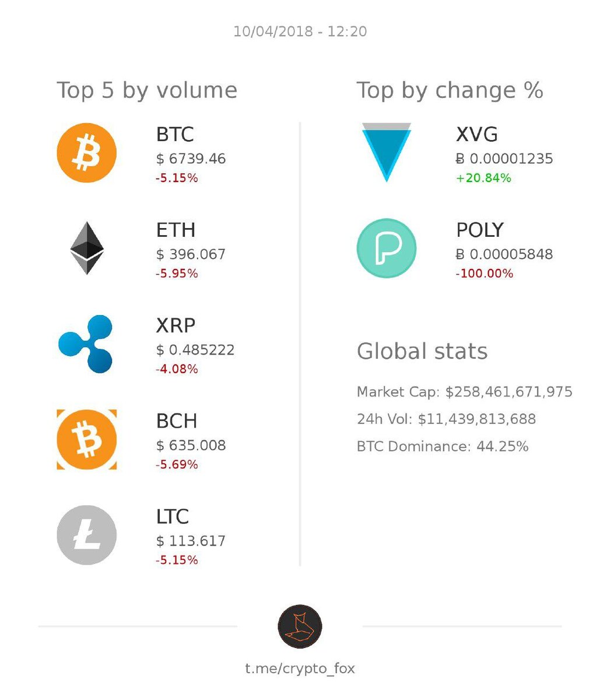Click the crypto fox round logo
The image size is (600, 700).
click(x=300, y=626)
